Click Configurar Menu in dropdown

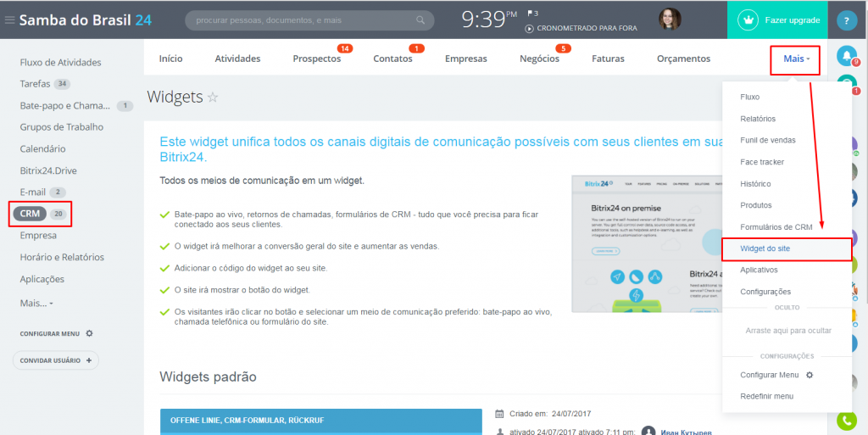point(770,375)
